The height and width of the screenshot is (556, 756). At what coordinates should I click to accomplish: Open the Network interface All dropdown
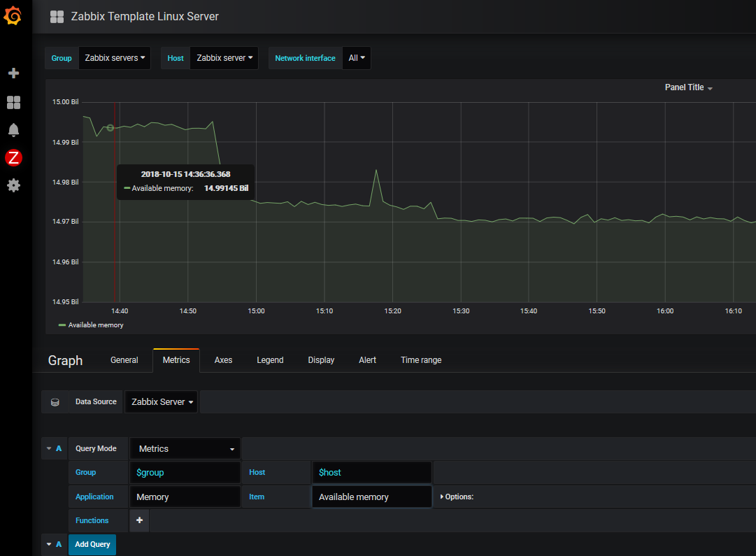pos(356,58)
